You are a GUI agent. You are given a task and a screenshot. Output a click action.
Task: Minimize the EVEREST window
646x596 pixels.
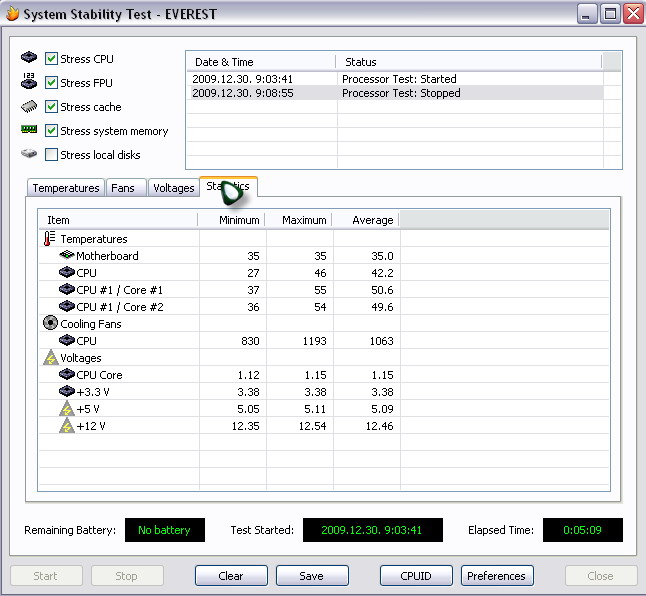(587, 14)
